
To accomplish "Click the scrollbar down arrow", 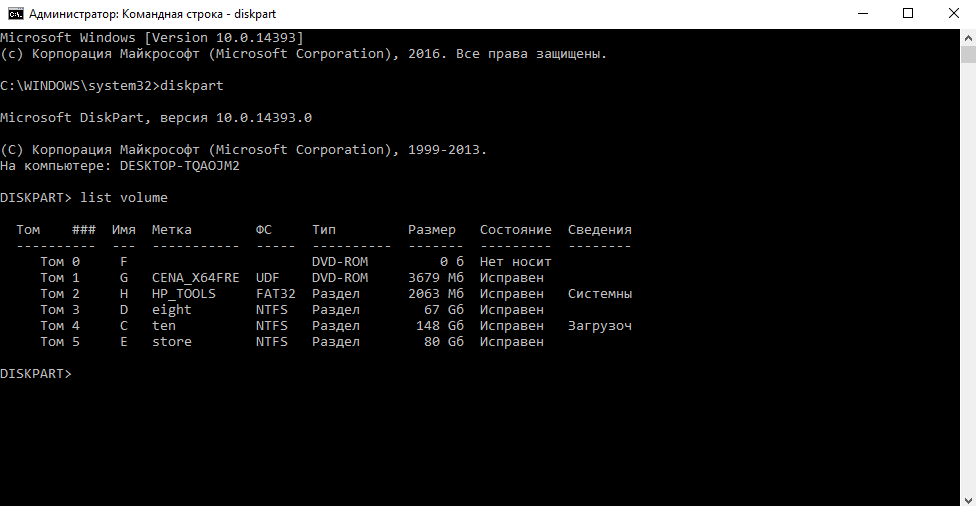I will 967,497.
